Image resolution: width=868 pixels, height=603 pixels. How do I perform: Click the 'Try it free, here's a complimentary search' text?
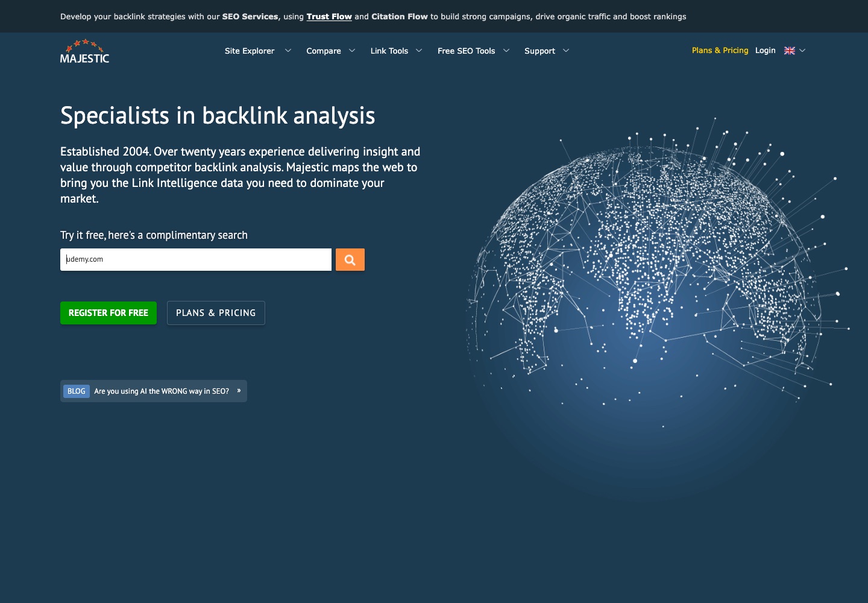(x=154, y=235)
